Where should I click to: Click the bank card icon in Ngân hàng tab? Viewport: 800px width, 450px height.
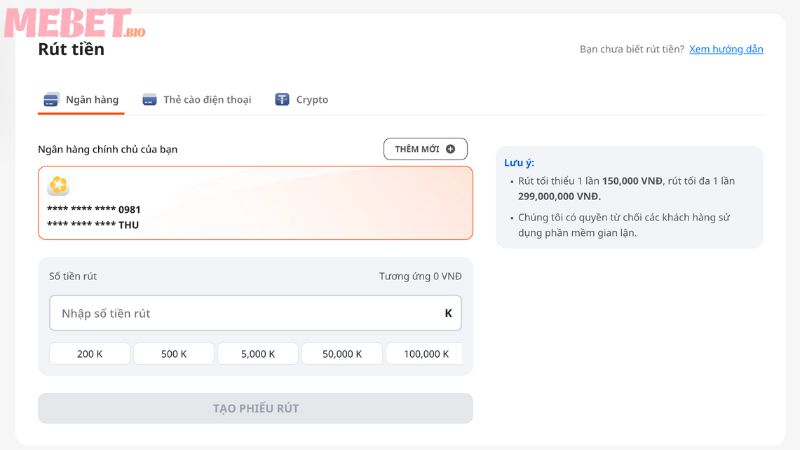[x=51, y=100]
